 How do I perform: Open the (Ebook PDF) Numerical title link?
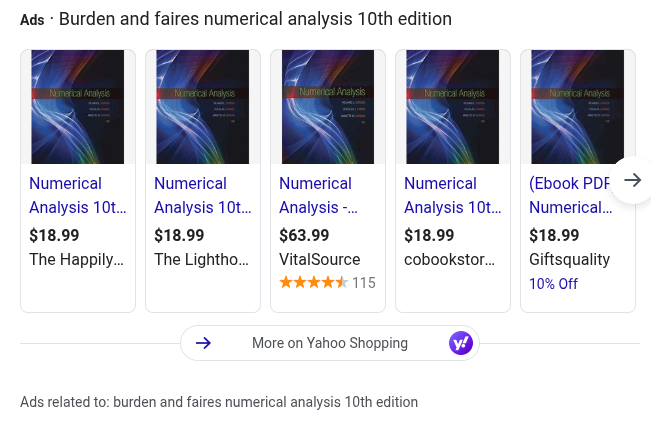pos(570,195)
